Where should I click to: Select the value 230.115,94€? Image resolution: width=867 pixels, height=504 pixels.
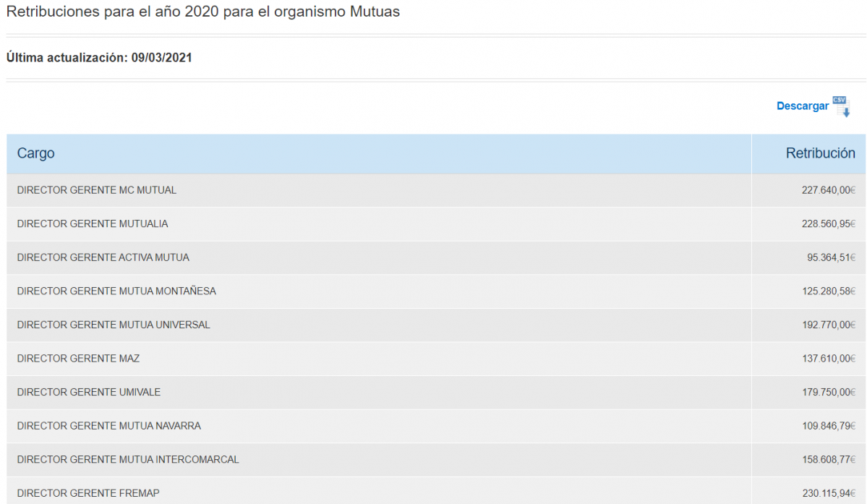(828, 493)
